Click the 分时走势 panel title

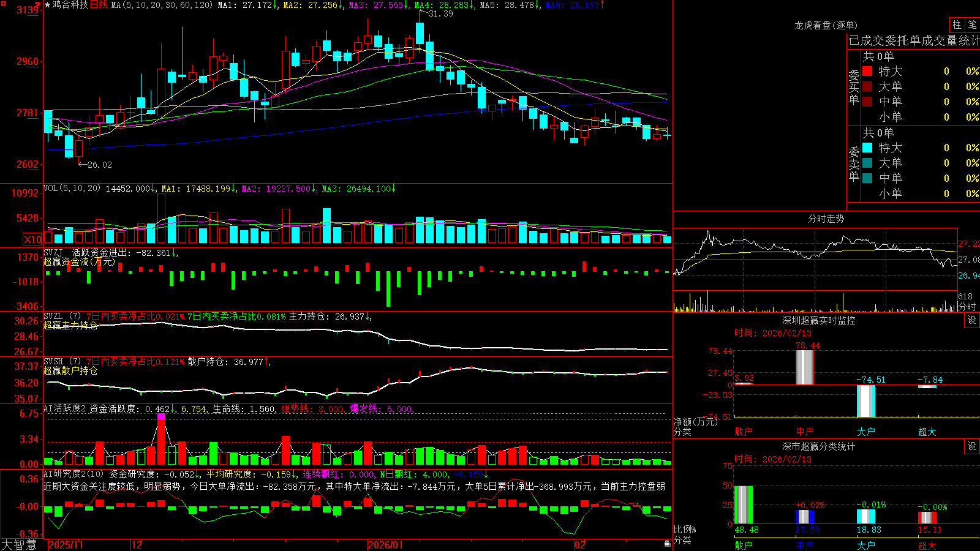pyautogui.click(x=826, y=219)
